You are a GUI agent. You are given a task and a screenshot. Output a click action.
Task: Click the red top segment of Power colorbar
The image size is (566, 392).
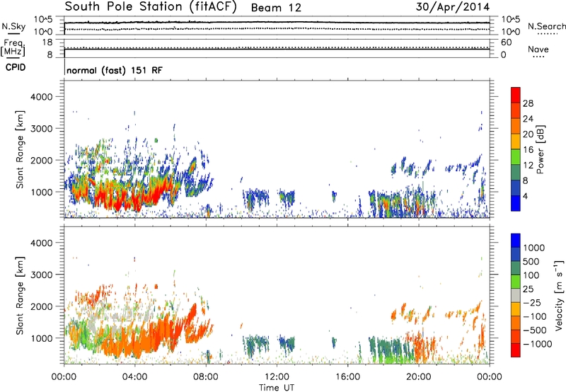516,95
